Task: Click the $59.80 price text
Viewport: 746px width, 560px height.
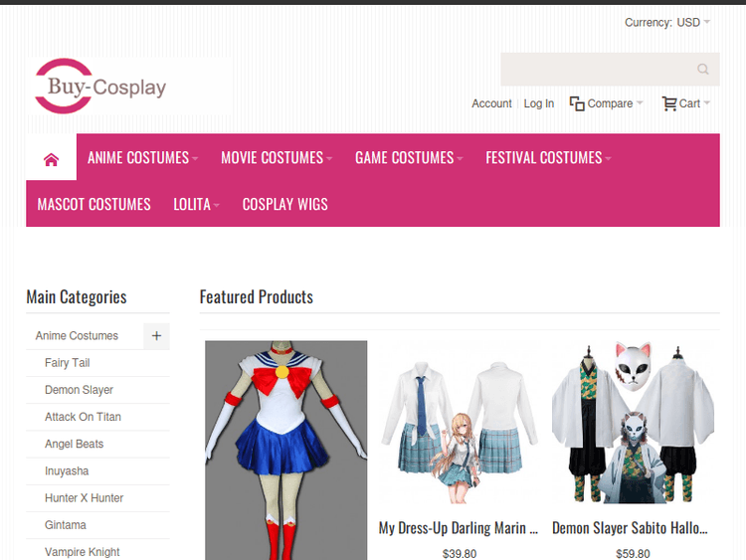Action: click(633, 554)
